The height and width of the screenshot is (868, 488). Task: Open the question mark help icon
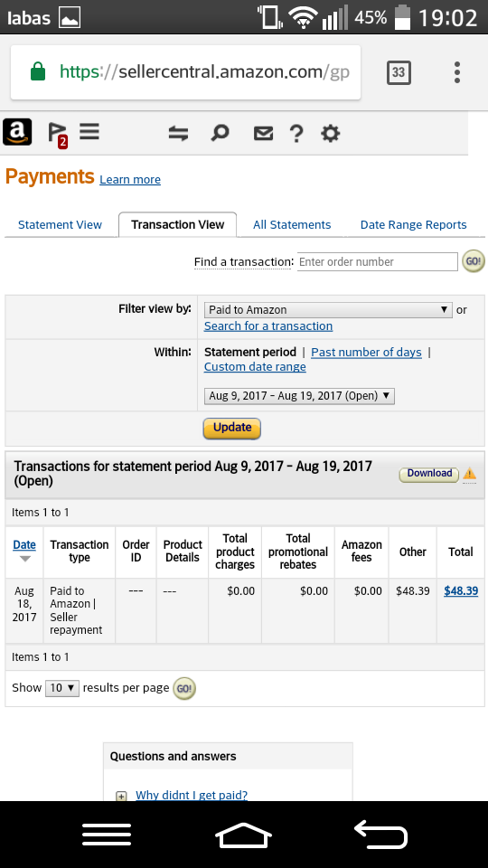pos(296,134)
